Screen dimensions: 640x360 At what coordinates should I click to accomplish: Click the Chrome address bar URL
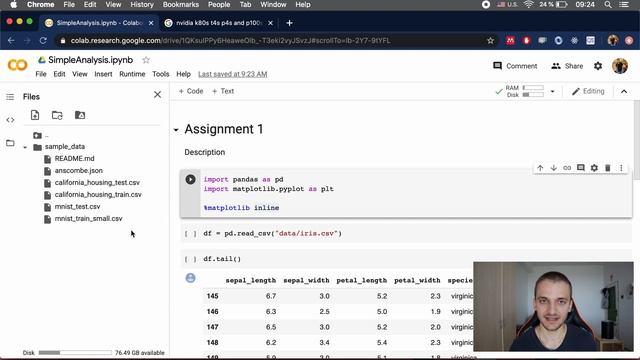point(231,40)
